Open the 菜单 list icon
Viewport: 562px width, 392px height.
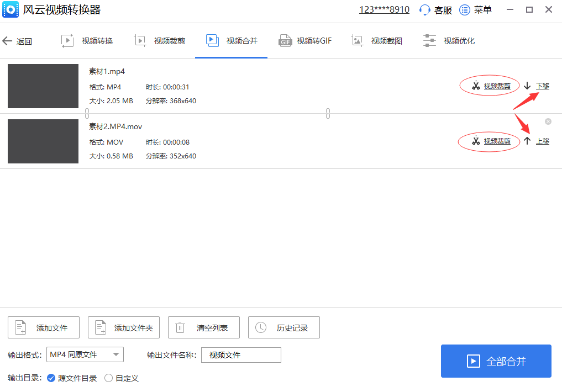point(465,10)
